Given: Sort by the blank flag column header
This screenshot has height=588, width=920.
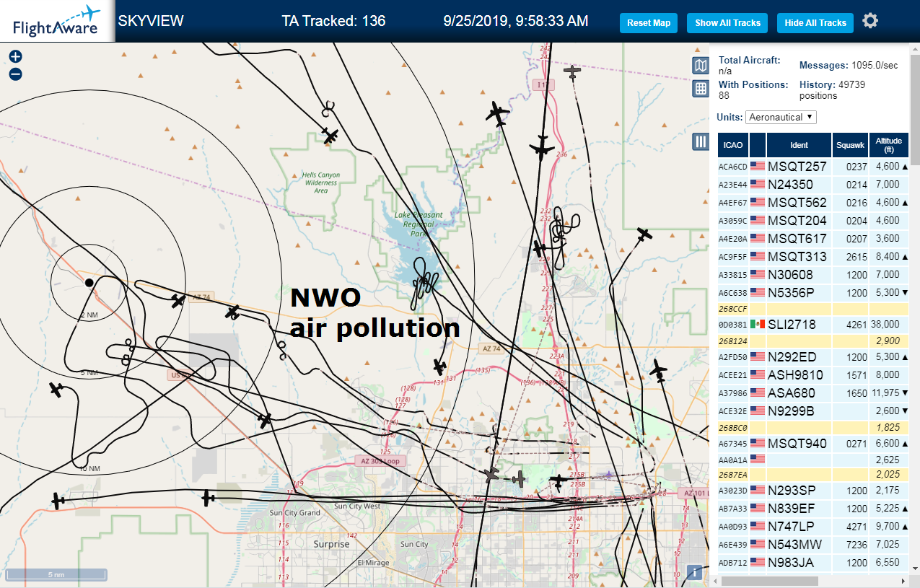Looking at the screenshot, I should click(x=758, y=145).
